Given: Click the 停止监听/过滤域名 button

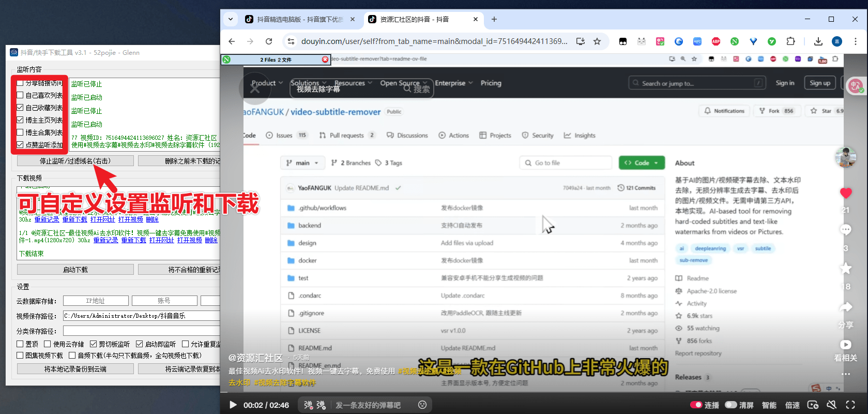Looking at the screenshot, I should point(75,161).
